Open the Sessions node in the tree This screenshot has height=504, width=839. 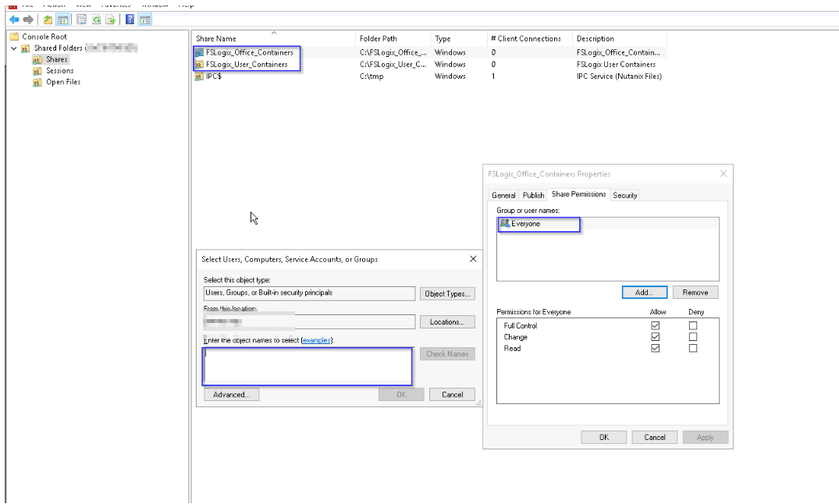click(59, 71)
